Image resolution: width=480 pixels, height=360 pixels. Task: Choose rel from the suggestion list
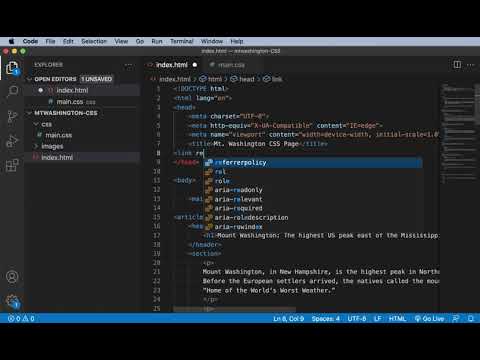pyautogui.click(x=313, y=172)
